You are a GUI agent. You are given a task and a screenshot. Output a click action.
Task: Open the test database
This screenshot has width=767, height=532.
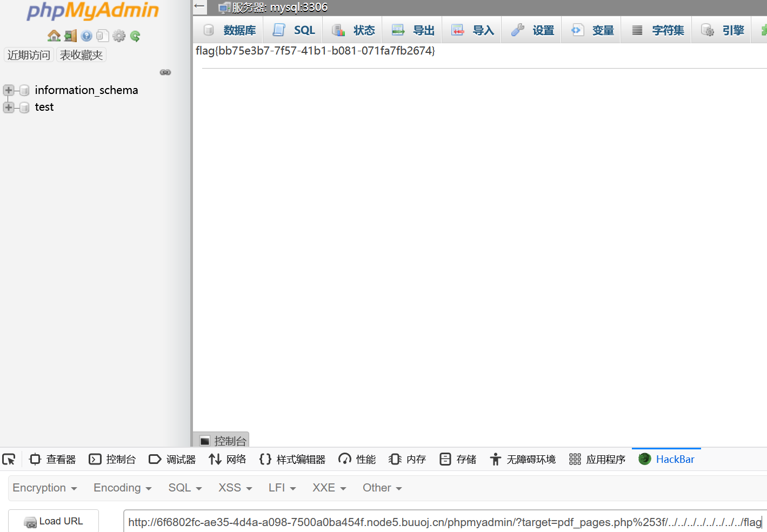44,107
